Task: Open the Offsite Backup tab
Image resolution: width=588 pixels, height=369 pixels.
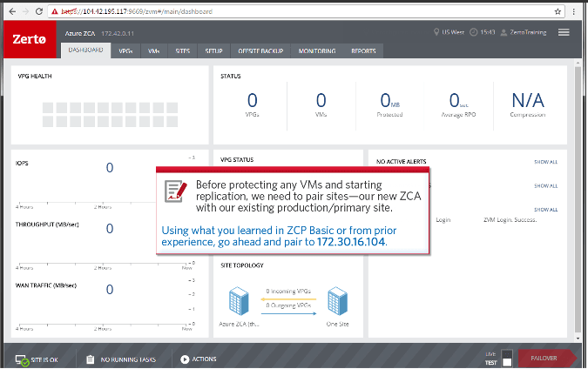Action: 260,51
